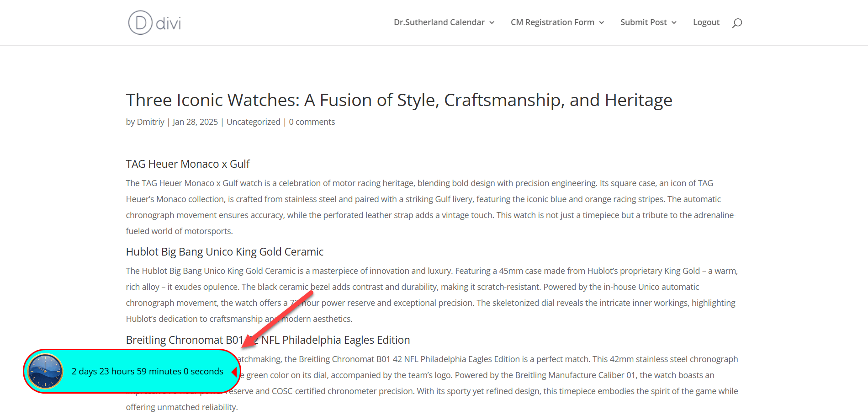Select the CM Registration Form menu item
The width and height of the screenshot is (868, 416).
coord(553,22)
